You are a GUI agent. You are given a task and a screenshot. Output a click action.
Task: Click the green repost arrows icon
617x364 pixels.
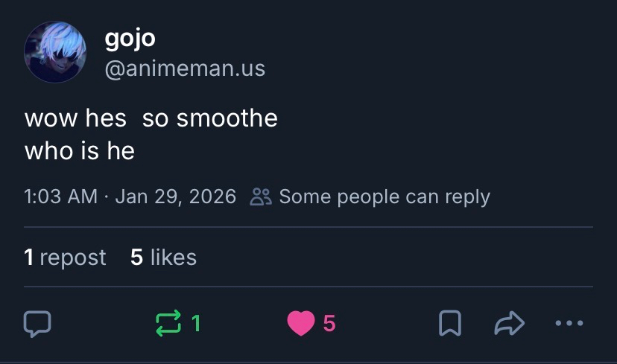pyautogui.click(x=168, y=323)
